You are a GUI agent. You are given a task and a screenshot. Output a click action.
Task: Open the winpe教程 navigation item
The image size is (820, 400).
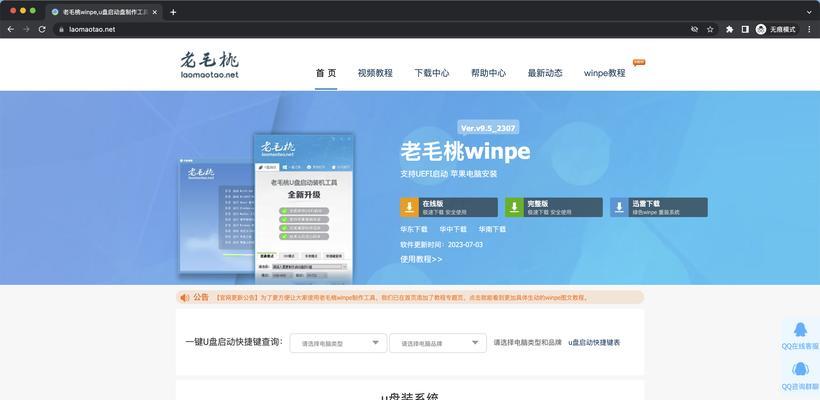point(605,73)
